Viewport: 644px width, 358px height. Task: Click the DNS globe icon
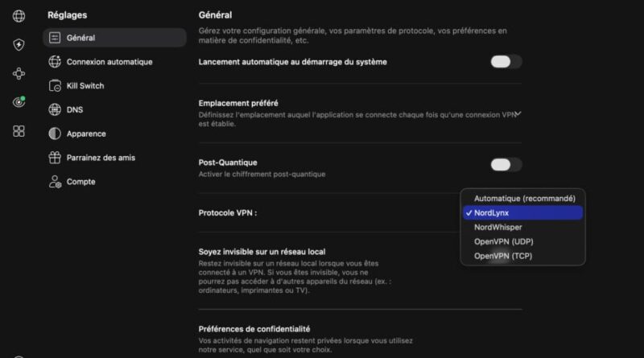(55, 109)
